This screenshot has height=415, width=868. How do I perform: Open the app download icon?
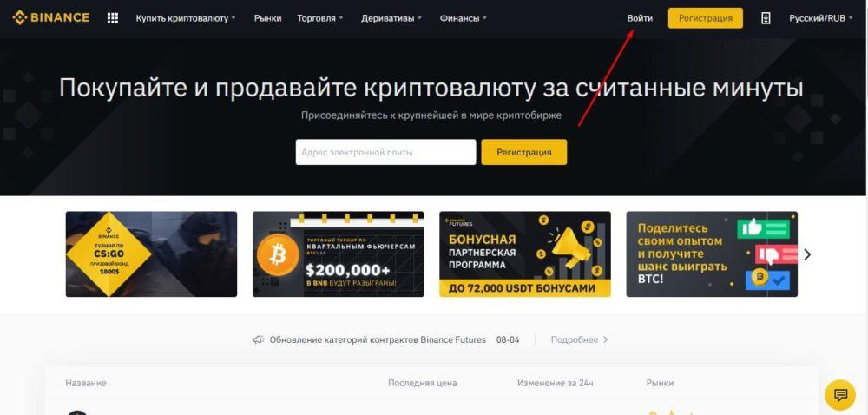tap(766, 18)
